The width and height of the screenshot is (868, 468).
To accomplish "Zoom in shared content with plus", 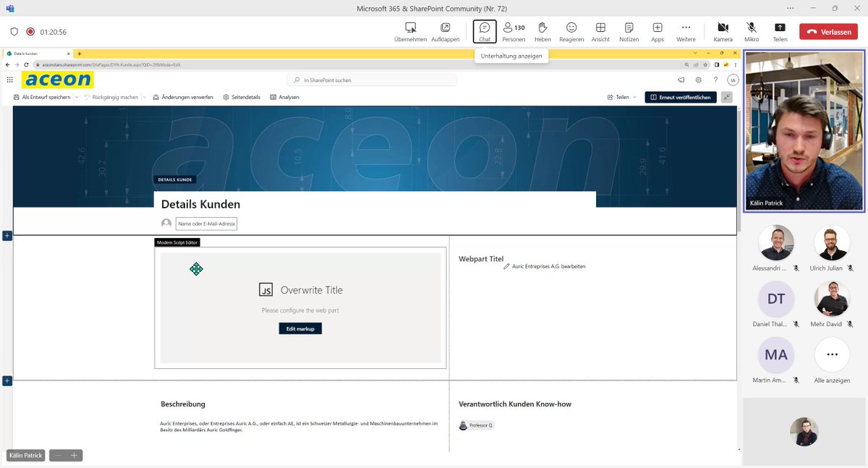I will 74,455.
